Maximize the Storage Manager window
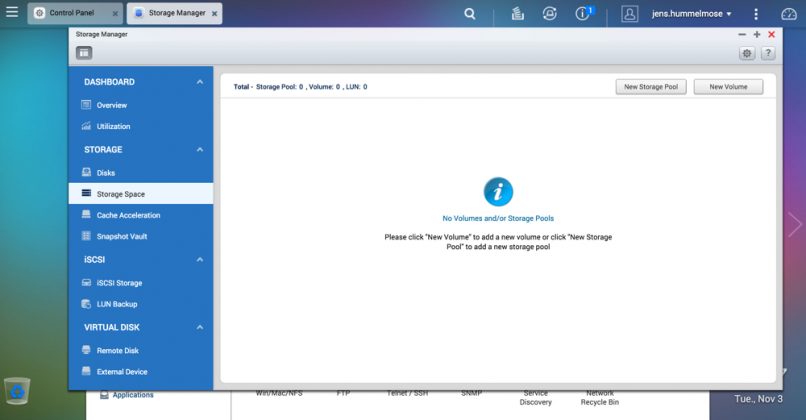Viewport: 806px width, 420px height. [x=757, y=34]
